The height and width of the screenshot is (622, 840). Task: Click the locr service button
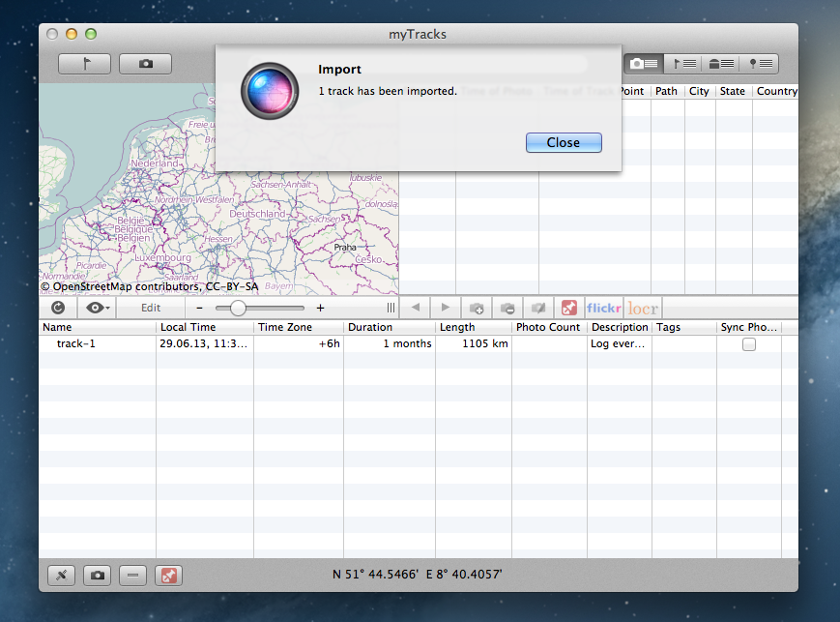pyautogui.click(x=643, y=308)
